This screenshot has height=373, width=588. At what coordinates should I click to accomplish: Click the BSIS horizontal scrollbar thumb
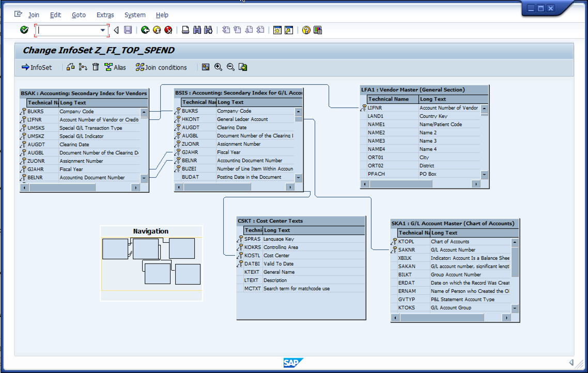pos(217,187)
